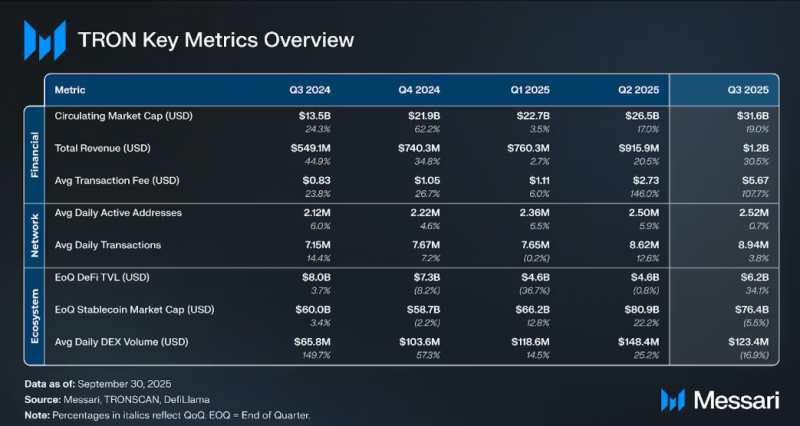Click the Q4 2024 column header
This screenshot has width=800, height=426.
click(419, 90)
